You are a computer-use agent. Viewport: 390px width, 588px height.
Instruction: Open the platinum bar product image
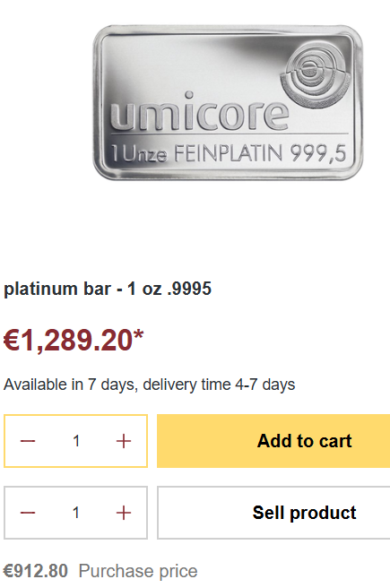click(228, 102)
